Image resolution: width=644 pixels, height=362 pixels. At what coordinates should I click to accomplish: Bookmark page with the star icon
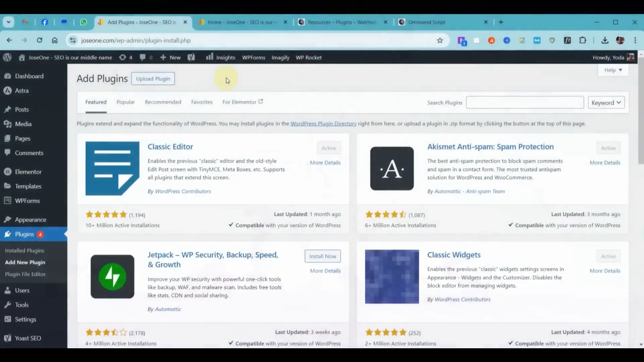tap(440, 41)
